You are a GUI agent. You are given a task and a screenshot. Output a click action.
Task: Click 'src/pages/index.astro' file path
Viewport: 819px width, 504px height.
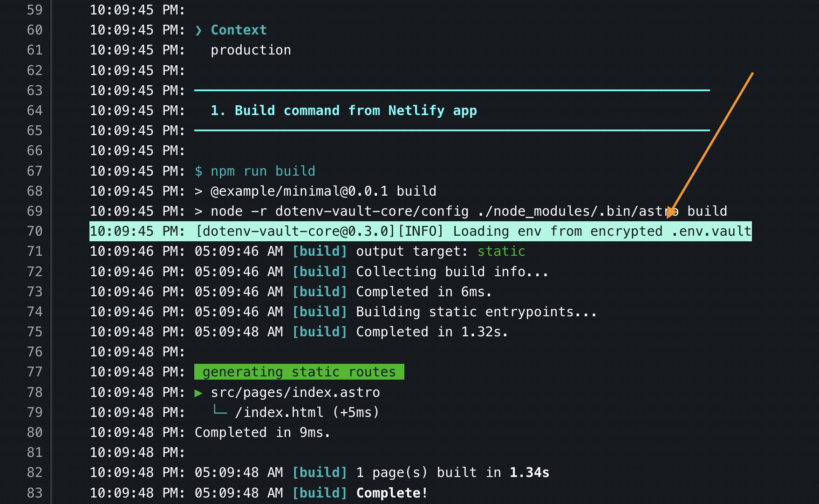[295, 393]
